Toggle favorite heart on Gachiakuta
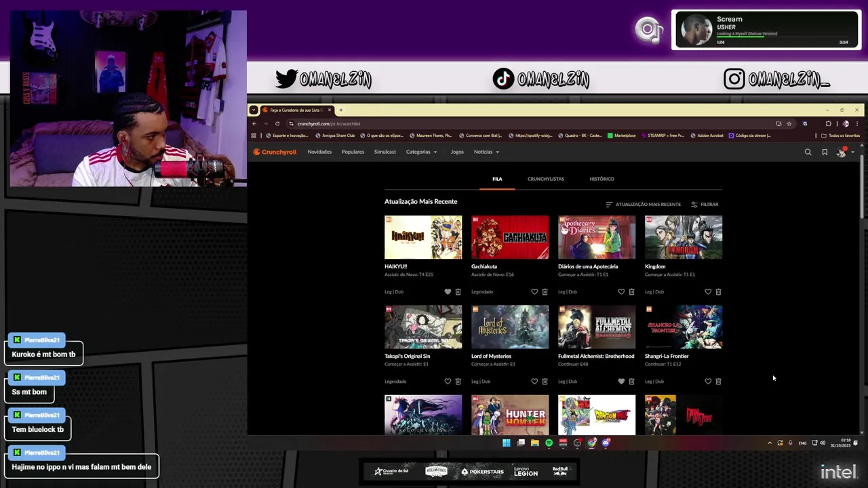Screen dimensions: 868x488 534,291
